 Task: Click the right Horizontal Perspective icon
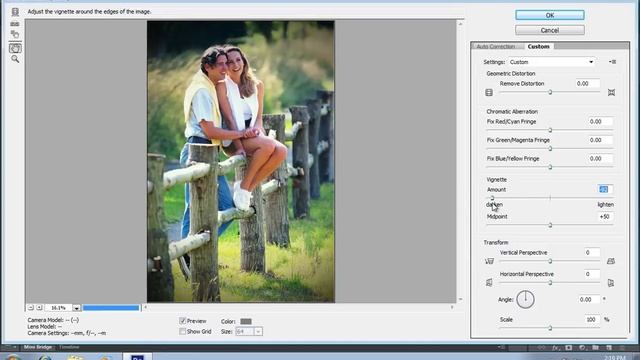point(611,282)
